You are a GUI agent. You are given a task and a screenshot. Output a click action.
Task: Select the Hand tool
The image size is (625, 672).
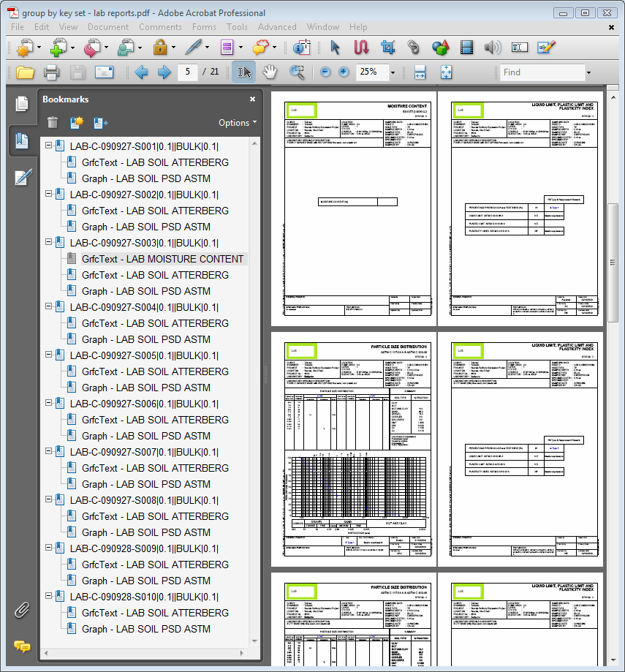270,72
